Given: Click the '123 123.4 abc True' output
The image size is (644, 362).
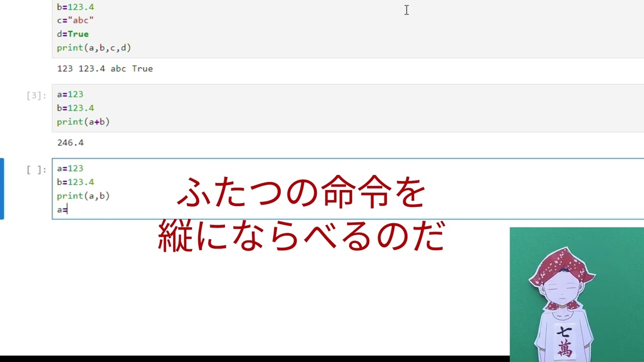Looking at the screenshot, I should [x=105, y=69].
